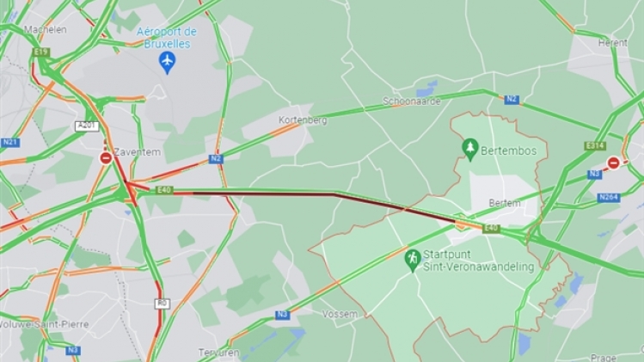
Task: Click the R0 ring road badge
Action: coord(163,304)
